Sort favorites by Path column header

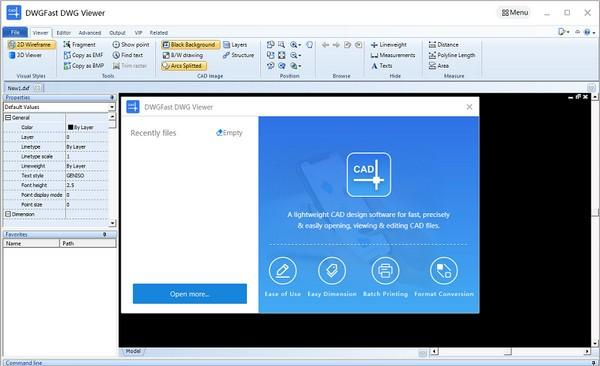88,243
